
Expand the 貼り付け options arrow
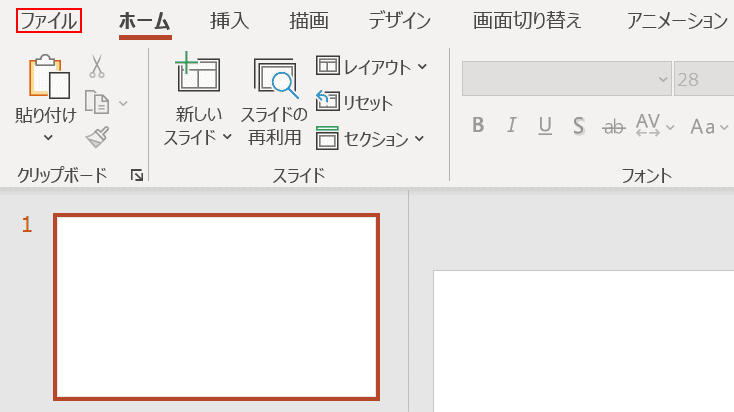coord(48,137)
